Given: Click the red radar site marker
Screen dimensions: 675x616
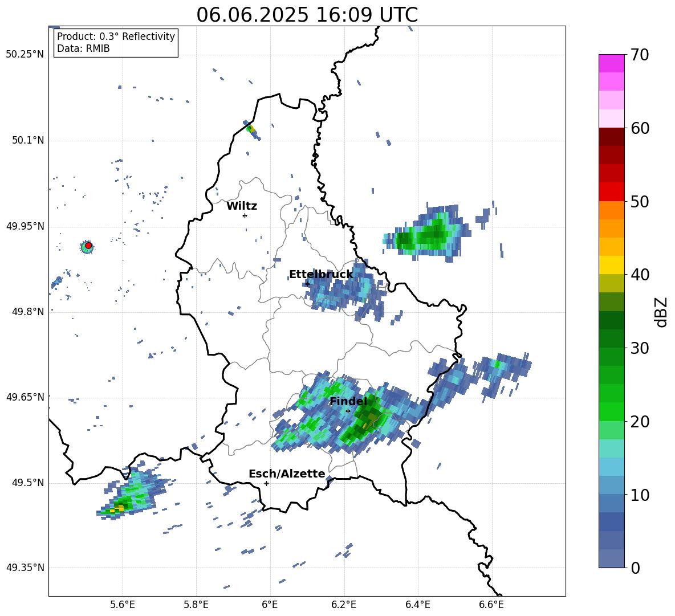Looking at the screenshot, I should 88,246.
